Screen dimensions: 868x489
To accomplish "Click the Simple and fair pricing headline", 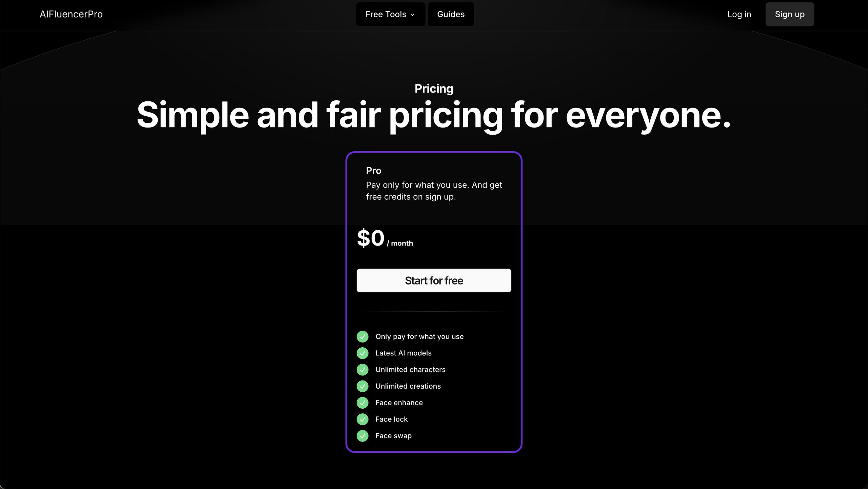I will pos(434,115).
